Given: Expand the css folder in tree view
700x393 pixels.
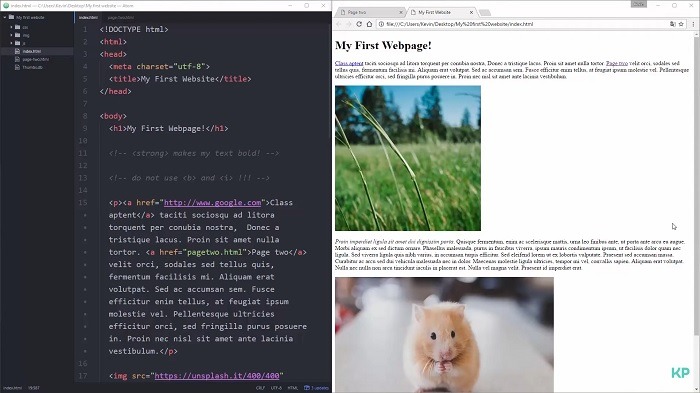Looking at the screenshot, I should click(12, 27).
